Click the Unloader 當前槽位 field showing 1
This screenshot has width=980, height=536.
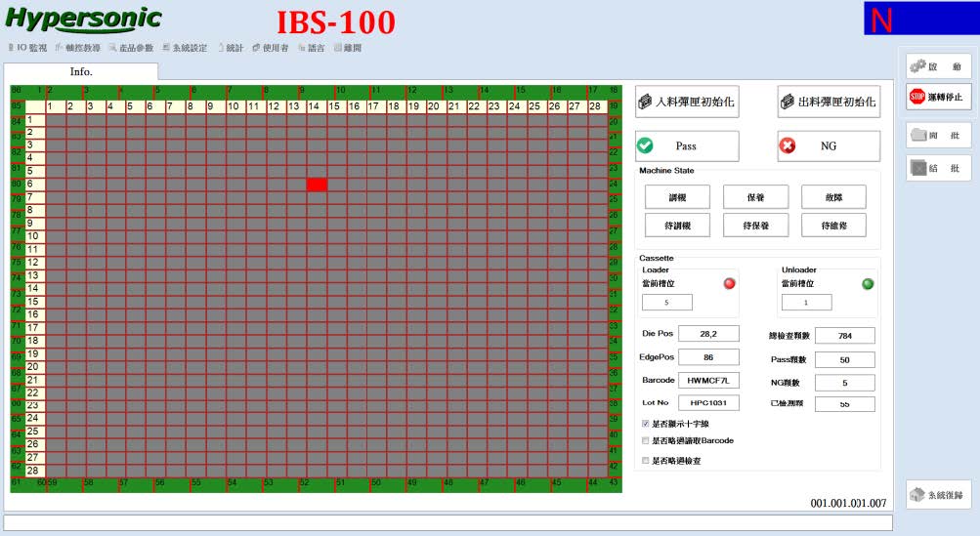[x=806, y=303]
